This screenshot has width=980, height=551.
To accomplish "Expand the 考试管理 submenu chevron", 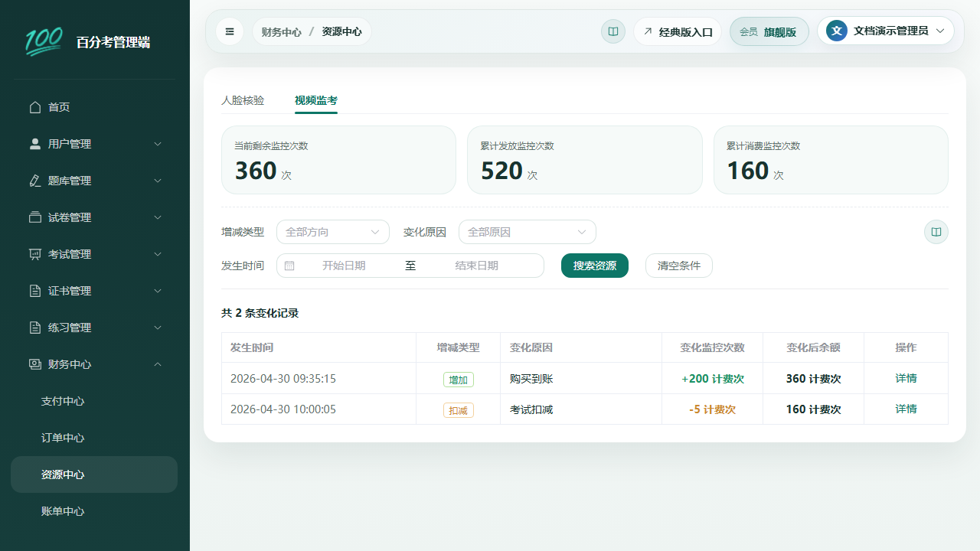I will [158, 254].
